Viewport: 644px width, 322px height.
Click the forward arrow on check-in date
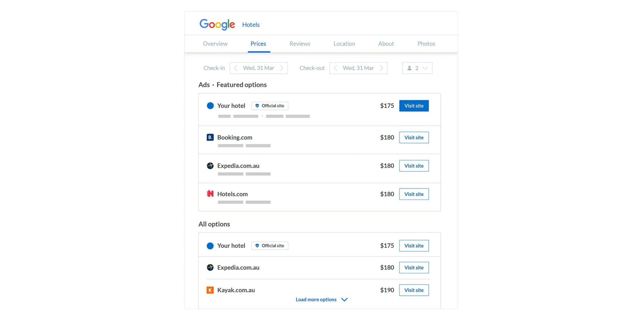pyautogui.click(x=282, y=68)
